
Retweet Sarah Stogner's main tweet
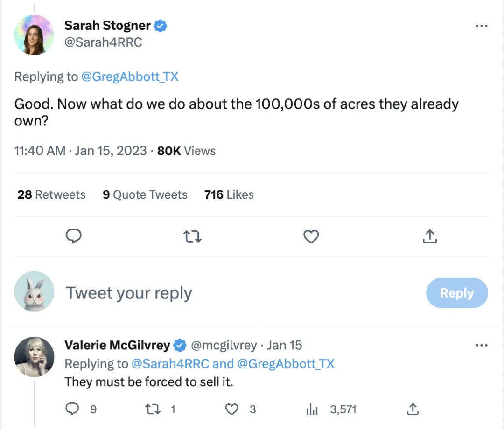[193, 237]
